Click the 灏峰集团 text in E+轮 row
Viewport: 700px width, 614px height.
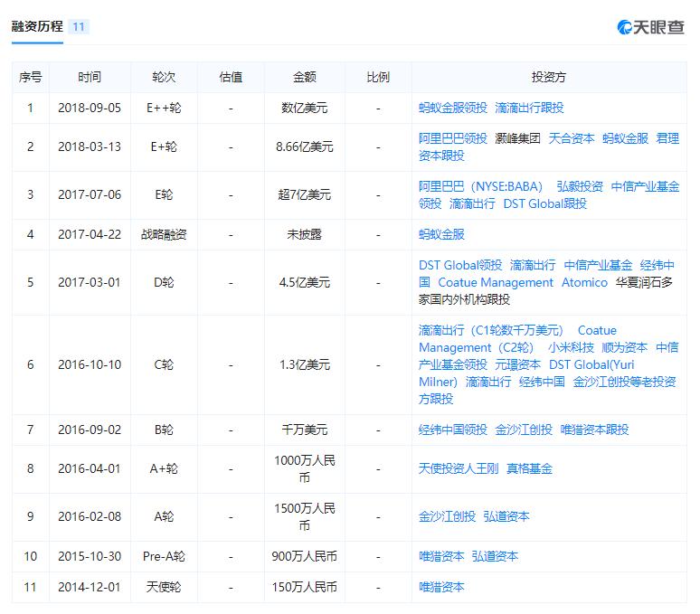coord(517,138)
